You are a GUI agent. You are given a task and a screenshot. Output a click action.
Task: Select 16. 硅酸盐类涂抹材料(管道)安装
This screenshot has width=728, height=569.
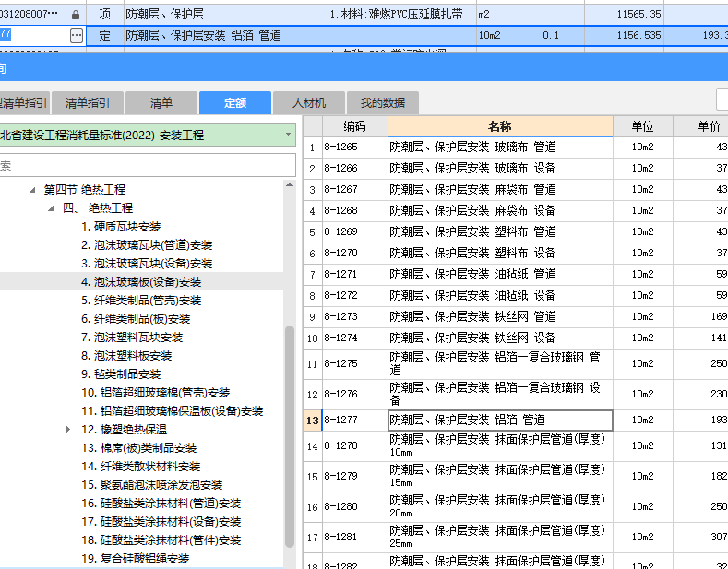pyautogui.click(x=161, y=504)
